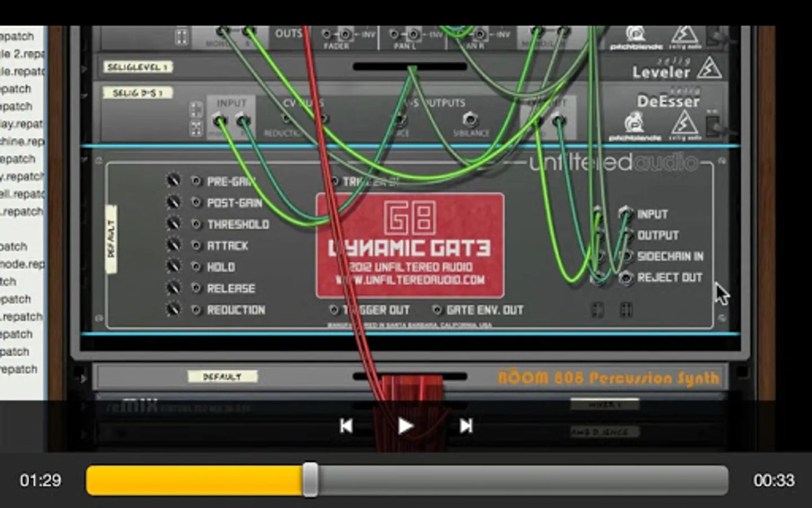Click the Threshold CV input jack
Viewport: 812px width, 508px height.
click(196, 224)
